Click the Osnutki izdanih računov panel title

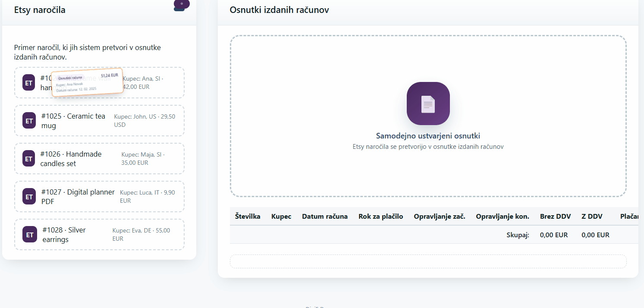[x=280, y=10]
